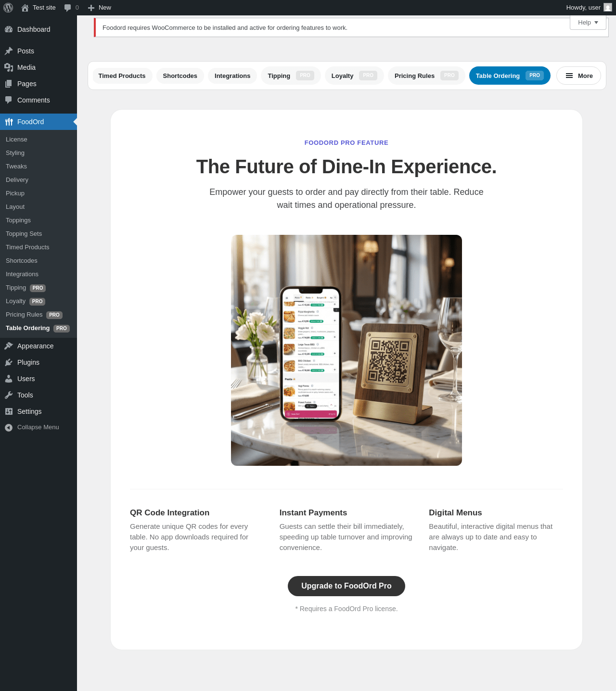Screen dimensions: 616x691
Task: Click the Plugins plug icon
Action: coord(9,362)
